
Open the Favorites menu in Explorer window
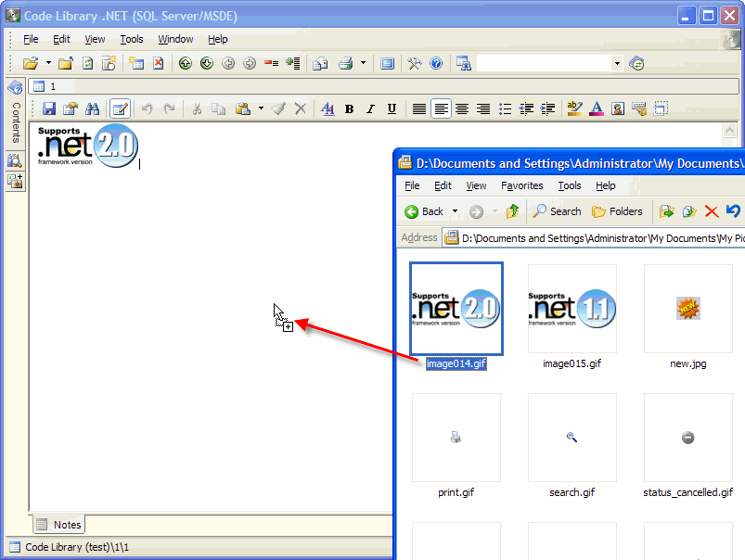point(522,185)
